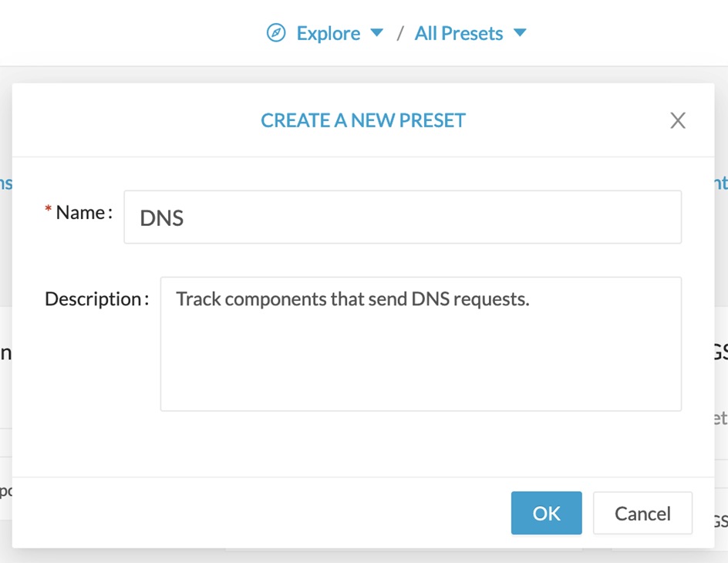Cancel creating the DNS preset

point(642,513)
